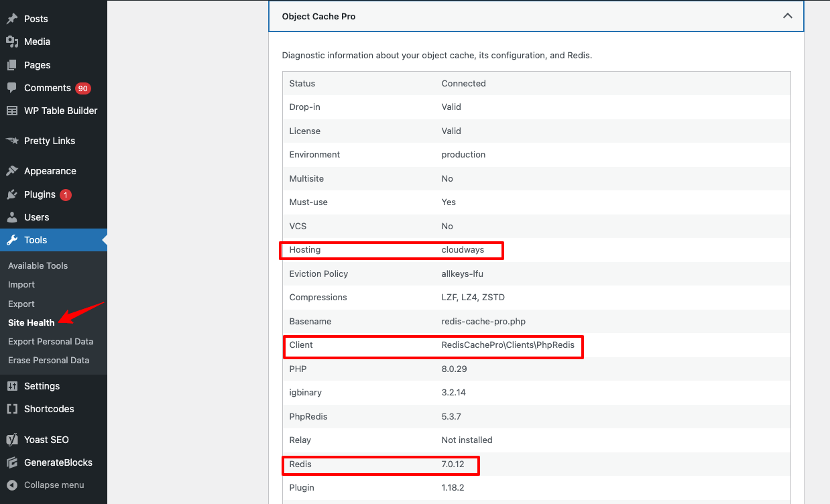The width and height of the screenshot is (830, 504).
Task: Click the igbinary version 3.2.14
Action: 453,392
